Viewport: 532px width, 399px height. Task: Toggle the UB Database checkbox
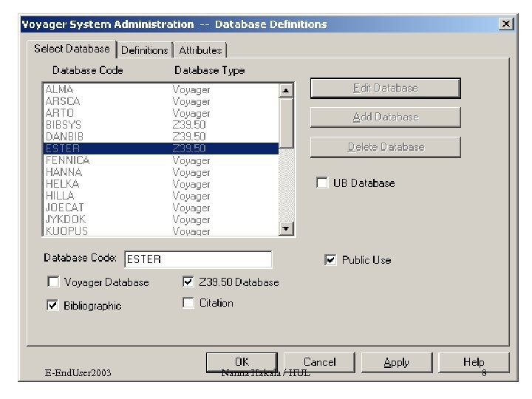(x=322, y=183)
